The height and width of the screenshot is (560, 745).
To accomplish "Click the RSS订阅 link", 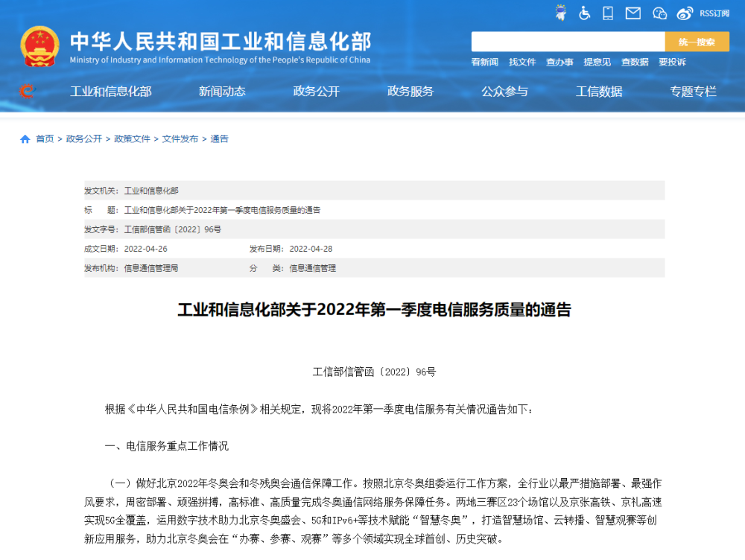I will [x=716, y=13].
